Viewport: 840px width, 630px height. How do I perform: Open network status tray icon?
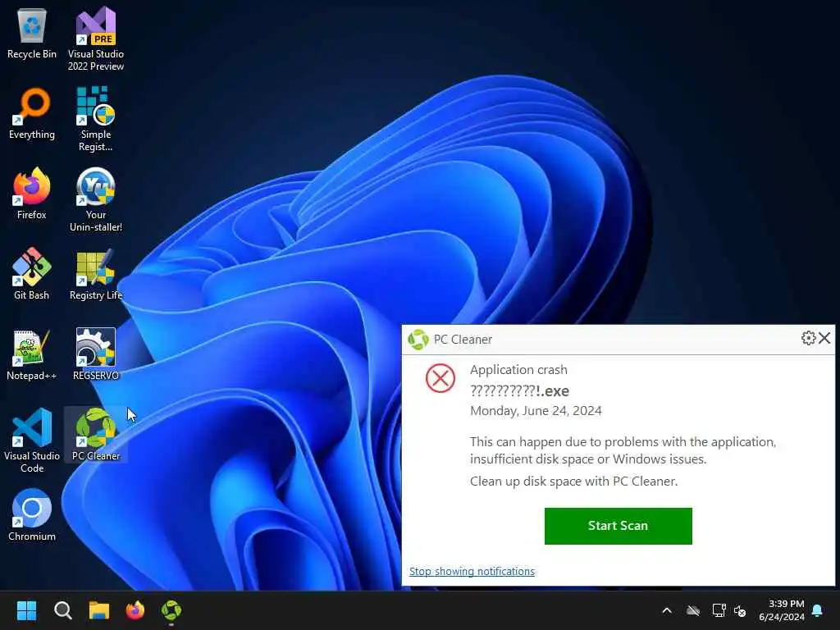click(719, 610)
